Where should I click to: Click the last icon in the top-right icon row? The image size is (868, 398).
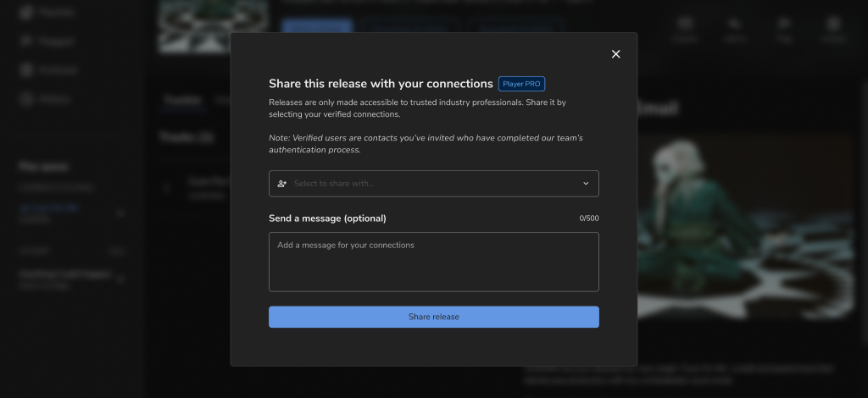833,27
